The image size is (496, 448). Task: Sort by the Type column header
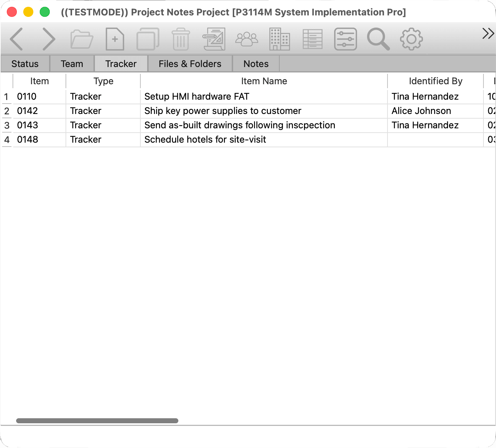103,81
